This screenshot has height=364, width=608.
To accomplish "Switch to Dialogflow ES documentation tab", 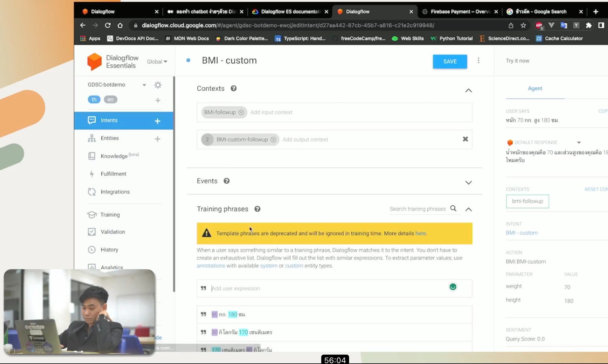I will point(290,11).
